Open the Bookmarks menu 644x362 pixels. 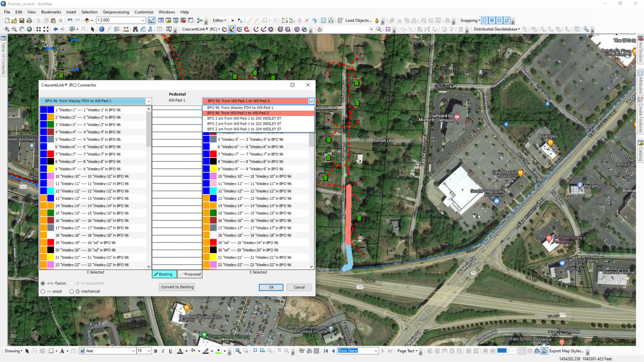[x=51, y=12]
